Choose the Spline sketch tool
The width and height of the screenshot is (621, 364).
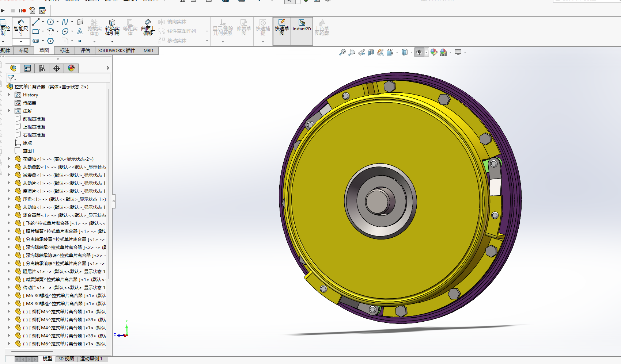pyautogui.click(x=65, y=22)
